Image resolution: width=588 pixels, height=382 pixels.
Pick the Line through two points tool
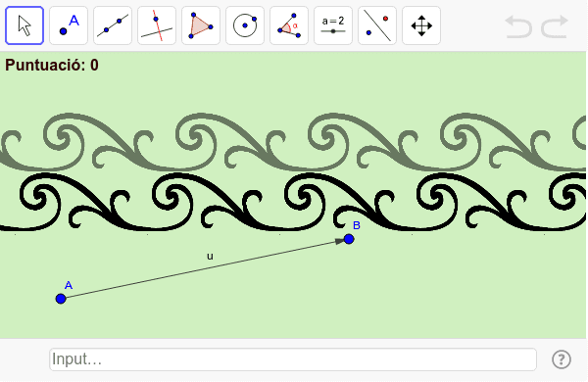coord(113,25)
